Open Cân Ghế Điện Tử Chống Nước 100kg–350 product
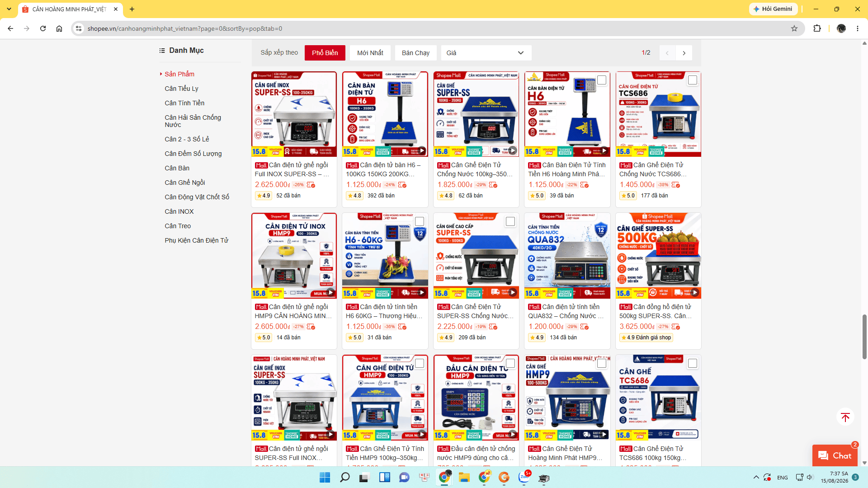The width and height of the screenshot is (868, 488). (x=476, y=139)
